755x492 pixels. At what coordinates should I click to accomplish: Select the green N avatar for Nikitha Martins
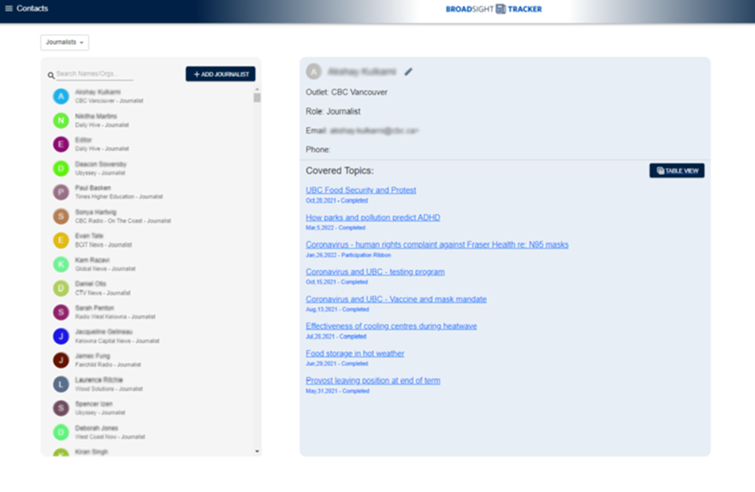coord(61,120)
